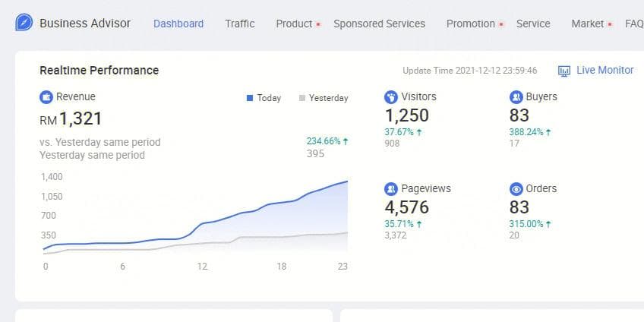Open the Traffic tab

[240, 24]
